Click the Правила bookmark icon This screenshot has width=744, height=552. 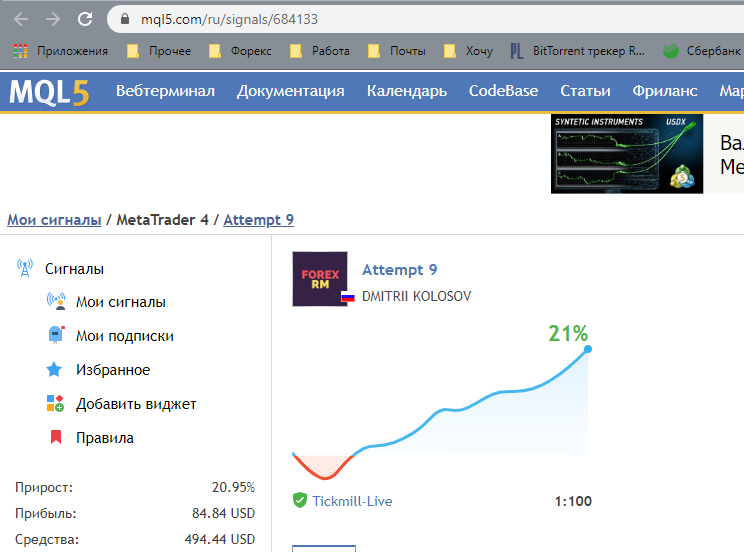click(56, 437)
